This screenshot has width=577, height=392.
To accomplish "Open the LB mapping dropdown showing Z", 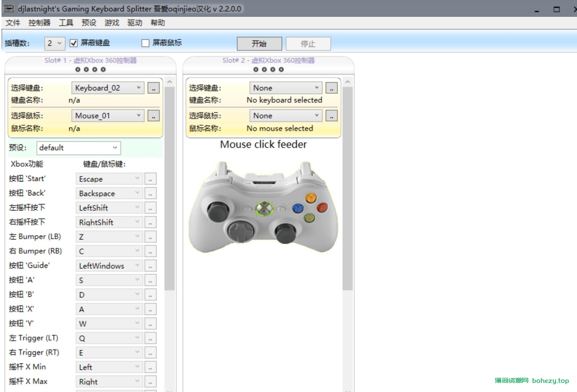I will (x=109, y=237).
